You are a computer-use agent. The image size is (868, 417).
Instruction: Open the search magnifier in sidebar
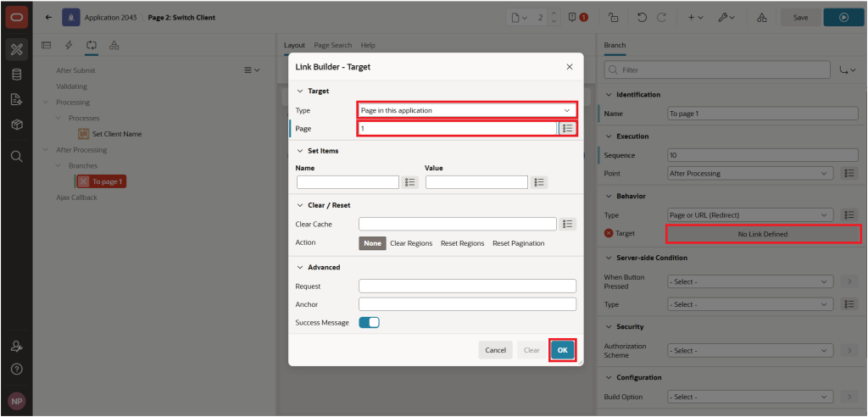(x=16, y=157)
